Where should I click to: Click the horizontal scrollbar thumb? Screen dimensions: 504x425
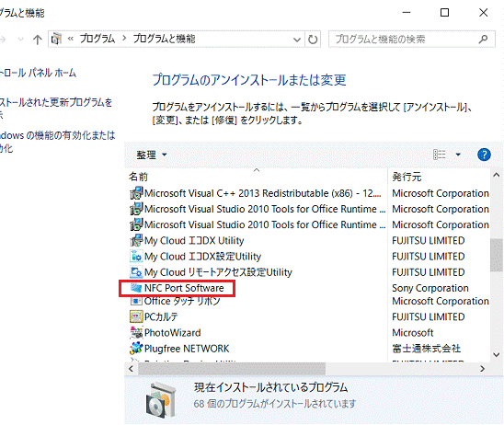click(232, 369)
